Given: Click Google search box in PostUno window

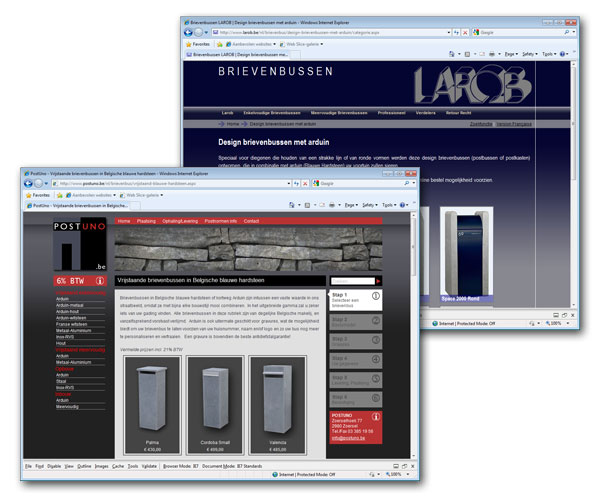Looking at the screenshot, I should click(361, 184).
